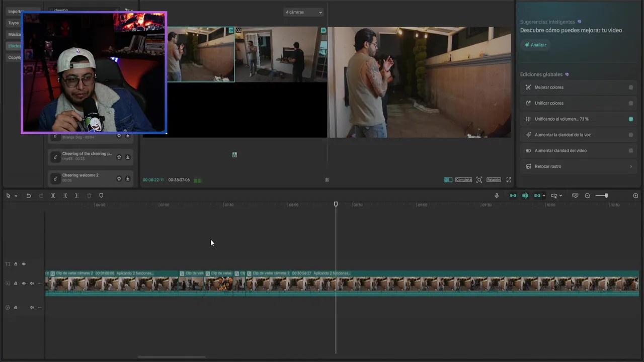Delete the selected clip
Image resolution: width=644 pixels, height=362 pixels.
point(89,196)
